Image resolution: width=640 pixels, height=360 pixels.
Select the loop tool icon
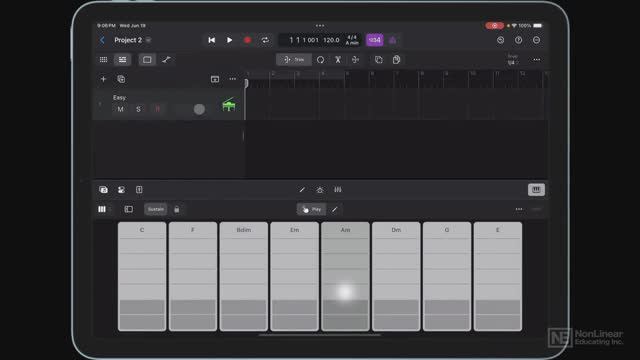pos(320,60)
